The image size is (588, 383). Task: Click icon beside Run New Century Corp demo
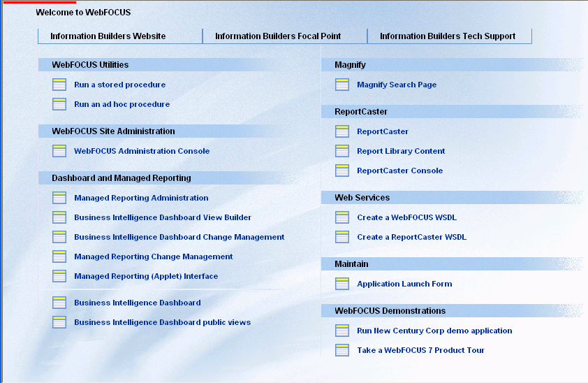coord(342,331)
